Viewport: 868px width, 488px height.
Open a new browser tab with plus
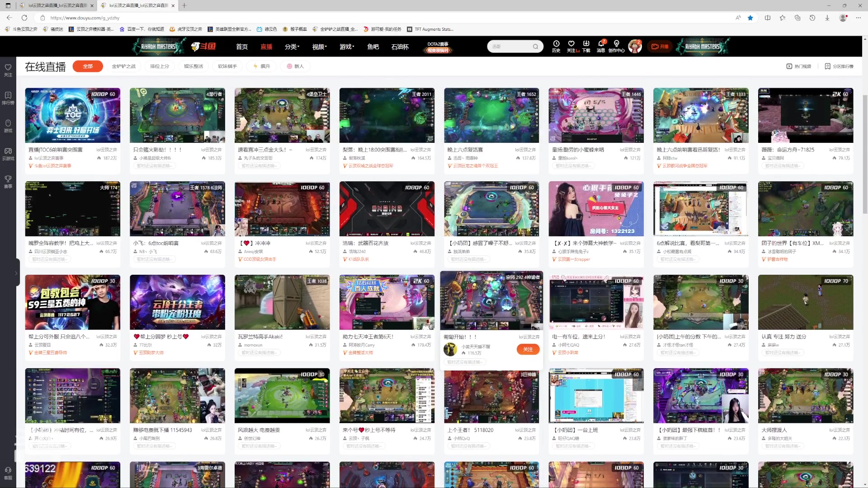[x=184, y=5]
